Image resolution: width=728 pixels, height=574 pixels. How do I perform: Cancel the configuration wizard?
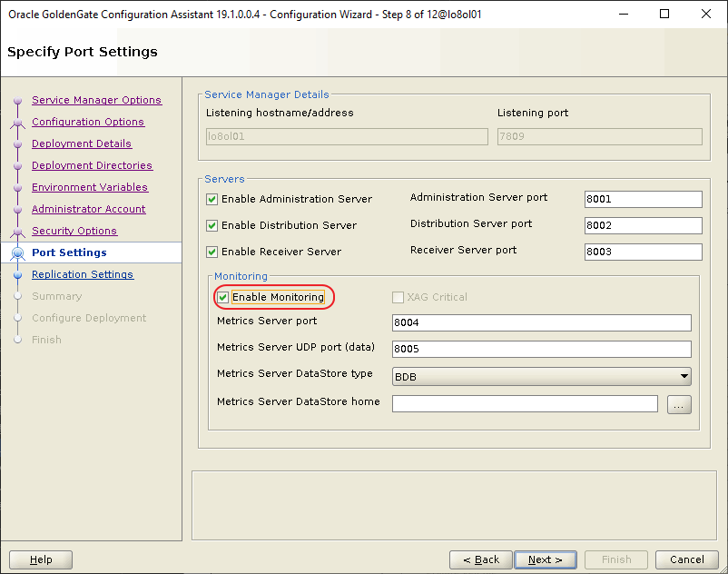(687, 560)
